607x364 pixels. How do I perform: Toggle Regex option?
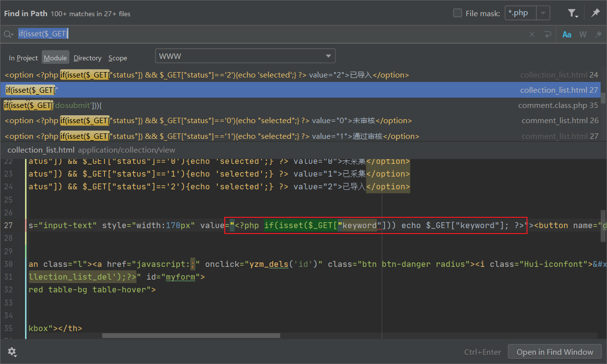tap(598, 34)
